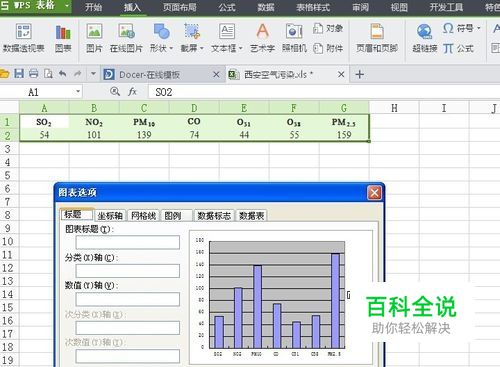Insert a picture via 图片 icon
The width and height of the screenshot is (500, 367).
(x=94, y=38)
